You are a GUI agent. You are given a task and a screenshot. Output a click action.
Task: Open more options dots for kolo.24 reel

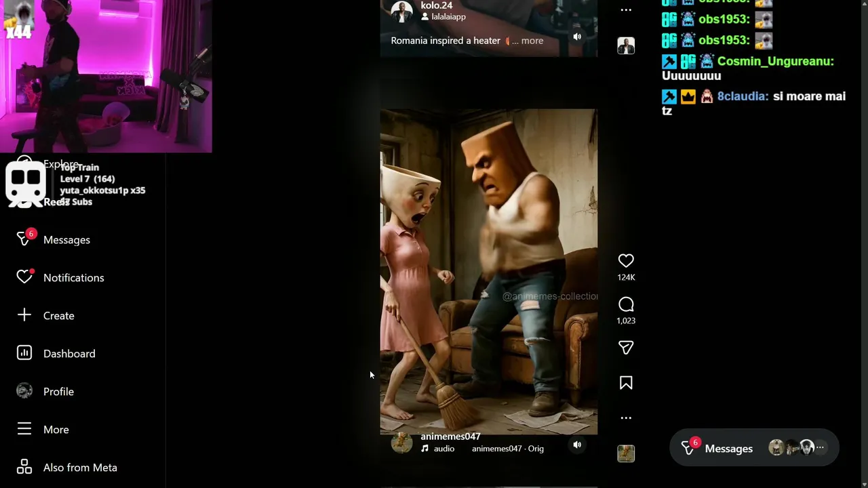click(x=626, y=10)
